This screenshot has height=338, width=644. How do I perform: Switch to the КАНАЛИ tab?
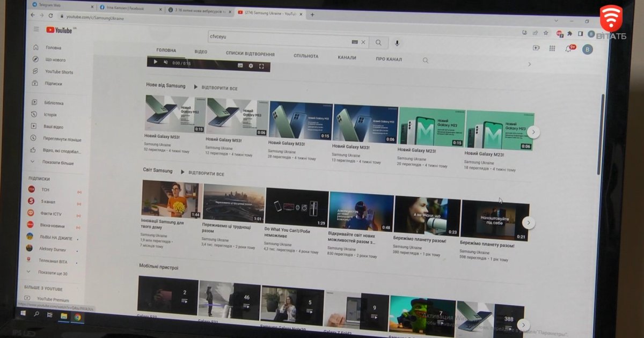[347, 57]
